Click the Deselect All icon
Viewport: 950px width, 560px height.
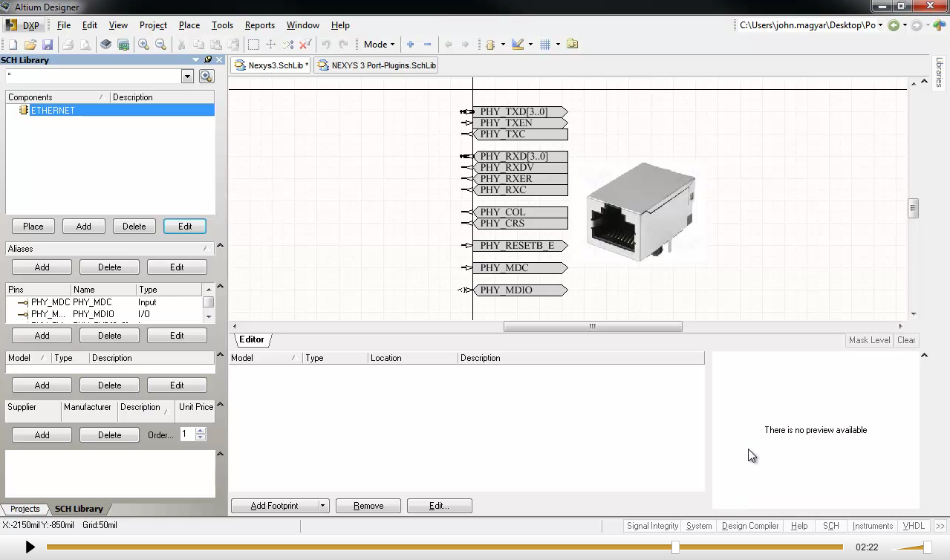coord(288,45)
